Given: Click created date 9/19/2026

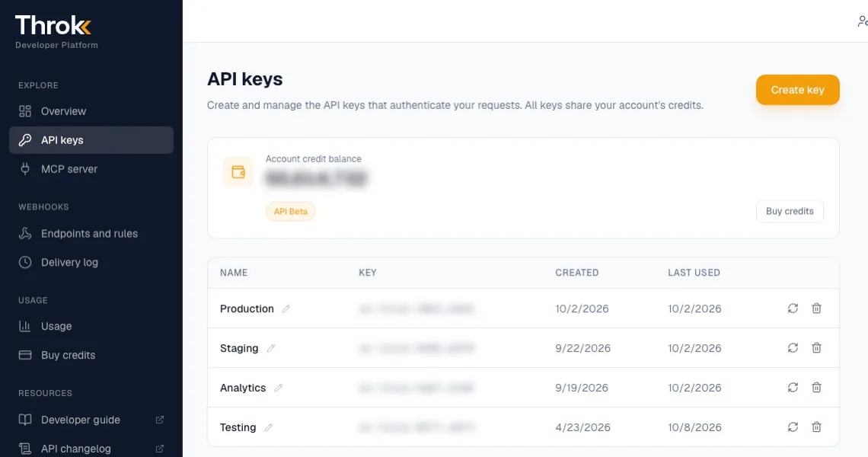Looking at the screenshot, I should coord(582,388).
